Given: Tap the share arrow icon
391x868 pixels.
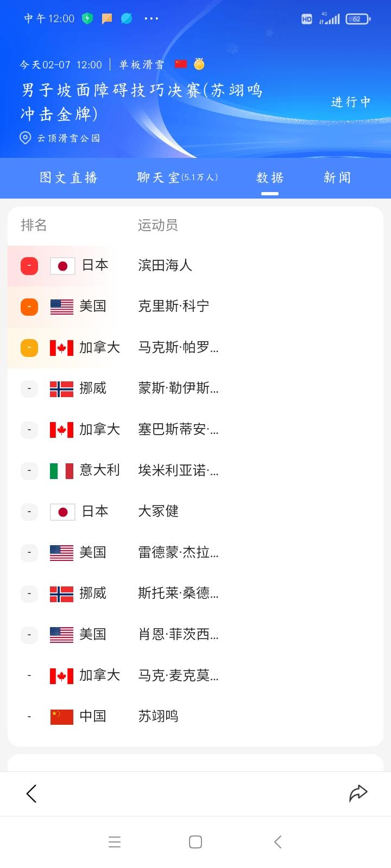Looking at the screenshot, I should (x=358, y=793).
